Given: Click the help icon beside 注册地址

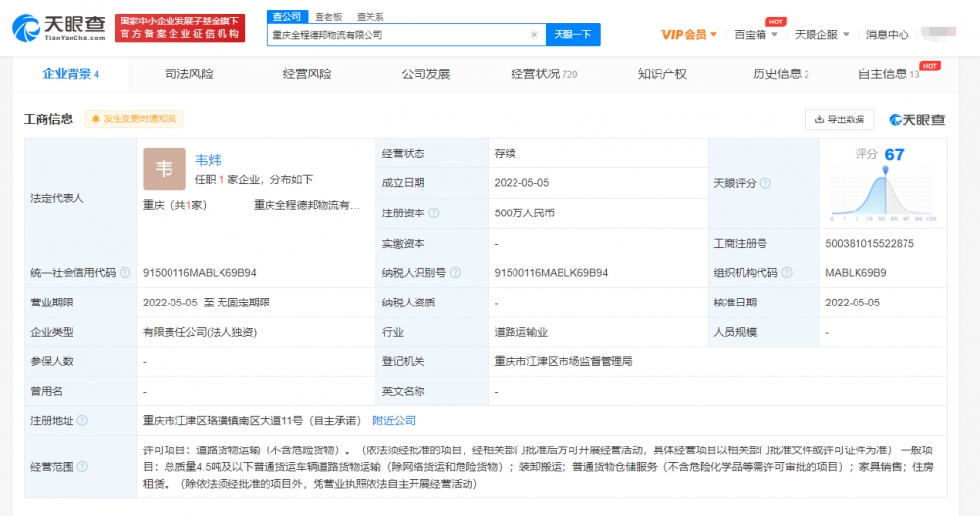Looking at the screenshot, I should coord(82,420).
